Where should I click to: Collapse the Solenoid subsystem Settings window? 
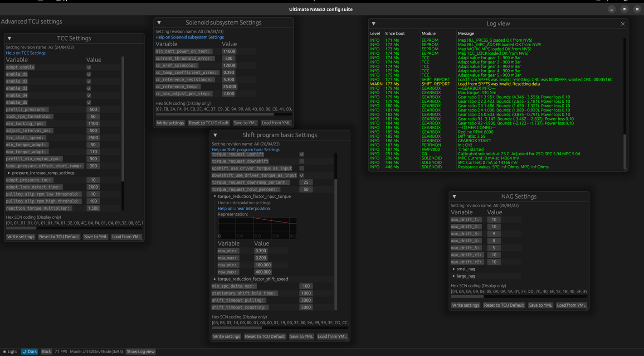tap(159, 23)
